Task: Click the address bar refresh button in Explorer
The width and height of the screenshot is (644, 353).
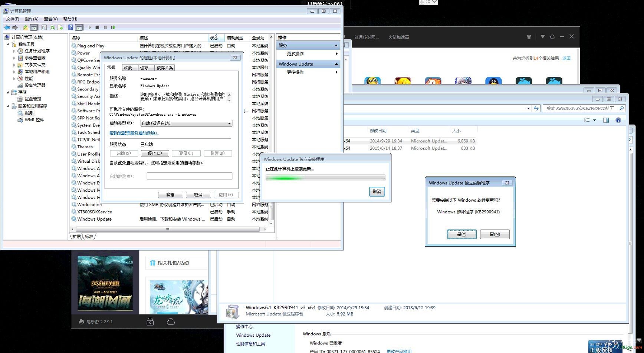Action: [536, 108]
